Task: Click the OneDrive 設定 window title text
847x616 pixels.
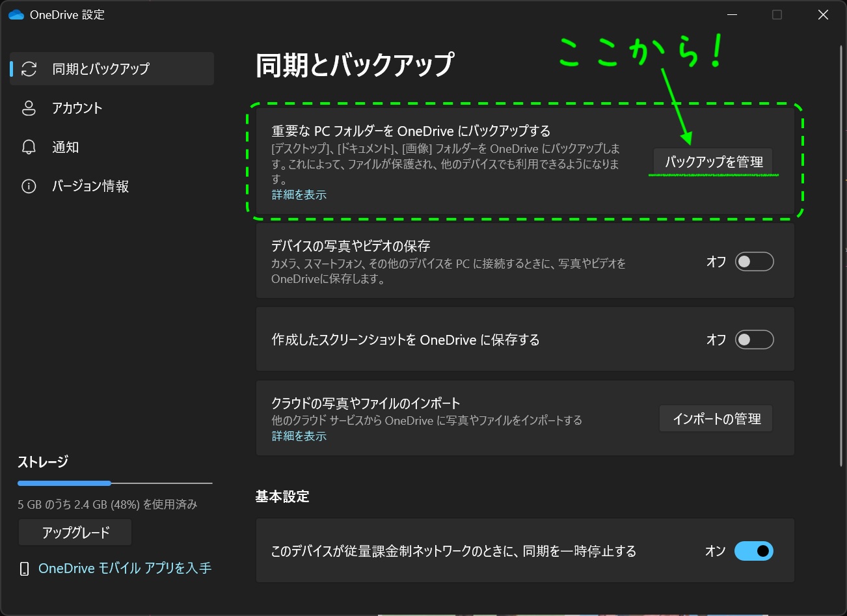Action: tap(67, 15)
